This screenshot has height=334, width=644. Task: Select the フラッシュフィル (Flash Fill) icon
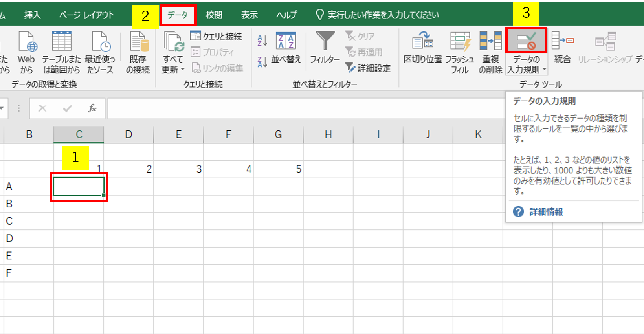[x=460, y=41]
